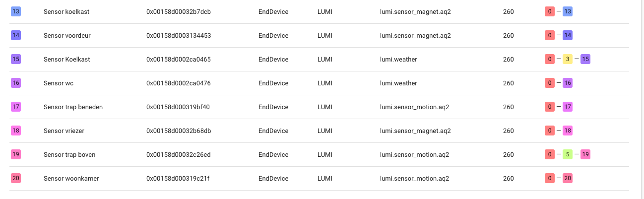The image size is (644, 199).
Task: Click route end badge 18
Action: point(568,131)
